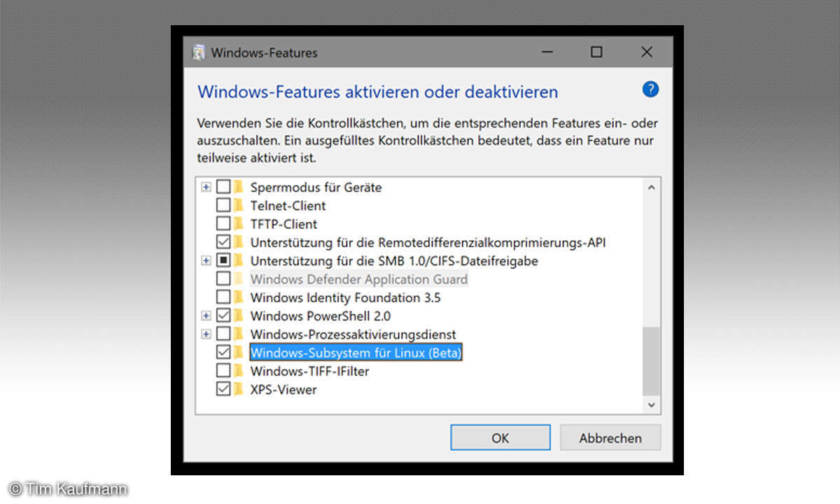Check the TFTP-Client checkbox
Viewport: 840px width, 504px height.
pos(223,224)
